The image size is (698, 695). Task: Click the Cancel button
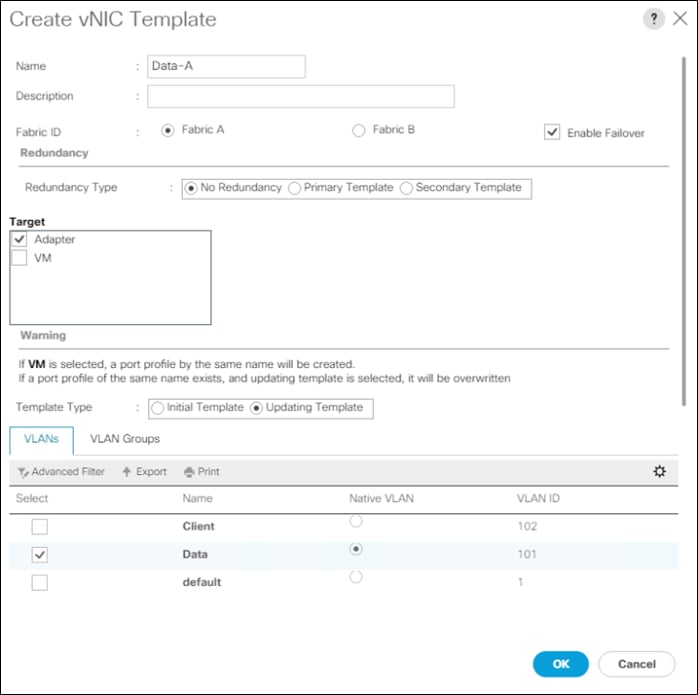637,664
